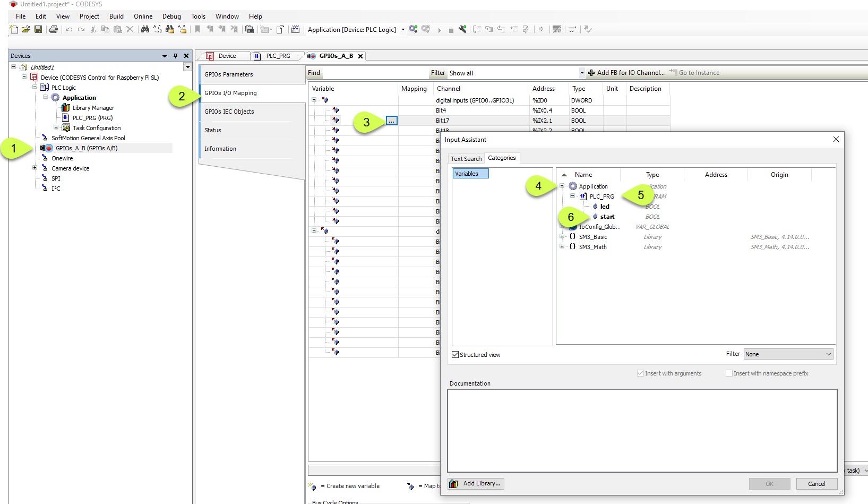The height and width of the screenshot is (504, 868).
Task: Click the Cancel button
Action: coord(816,484)
